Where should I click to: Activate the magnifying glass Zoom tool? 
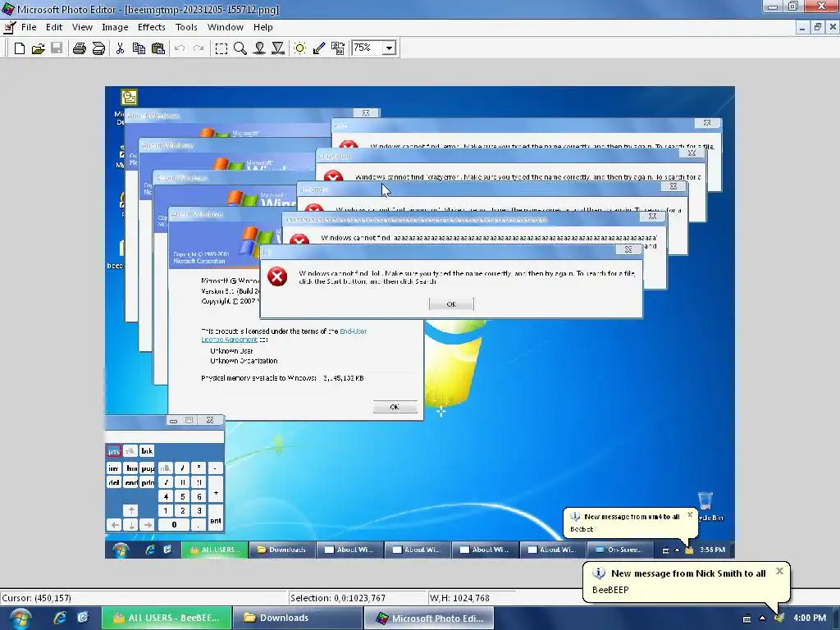[x=240, y=48]
